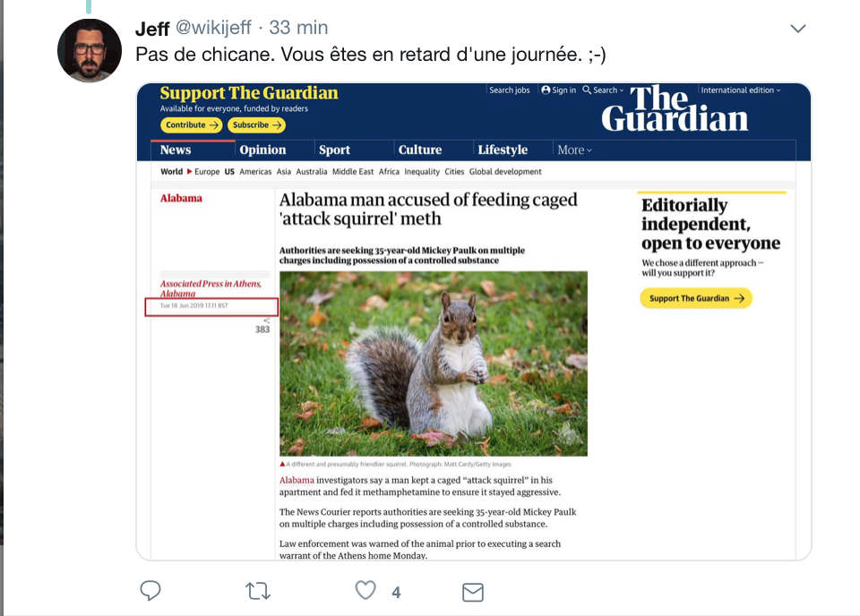Open Jeff's profile avatar picture

(x=90, y=50)
